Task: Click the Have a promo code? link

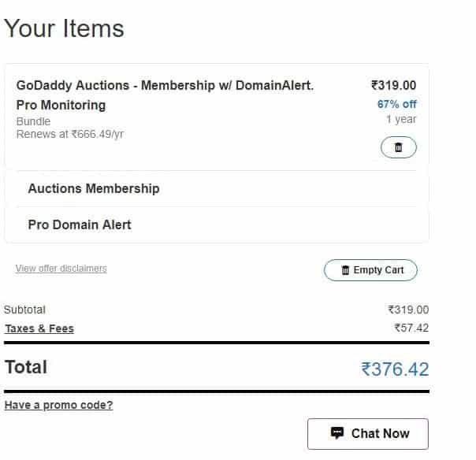Action: [x=58, y=405]
